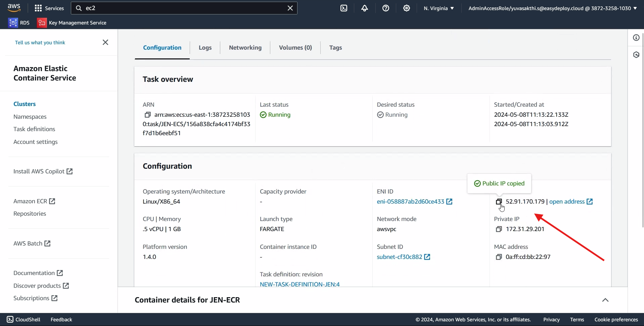This screenshot has width=644, height=326.
Task: Open the AdminAccessRole account menu
Action: [553, 8]
